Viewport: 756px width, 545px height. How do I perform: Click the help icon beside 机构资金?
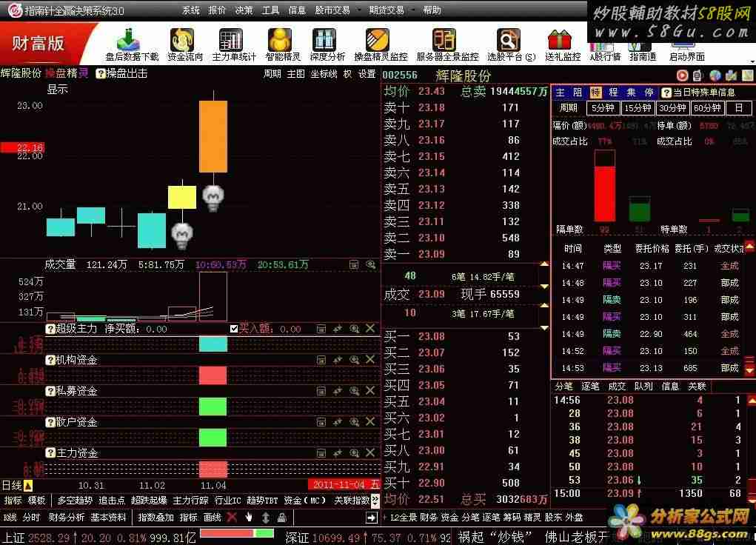(50, 360)
